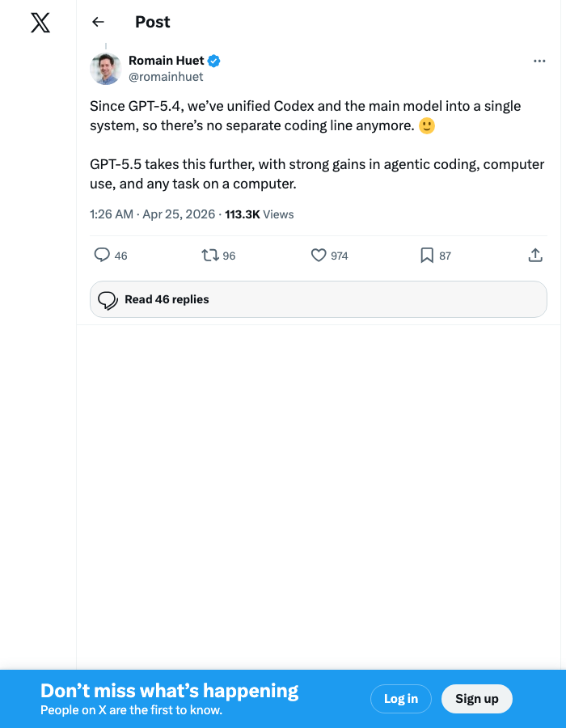Image resolution: width=566 pixels, height=728 pixels.
Task: Bookmark this post
Action: 427,256
